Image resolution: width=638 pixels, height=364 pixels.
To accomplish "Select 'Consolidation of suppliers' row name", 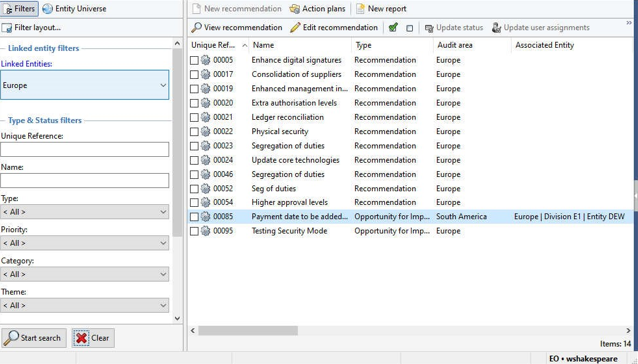I will coord(296,74).
